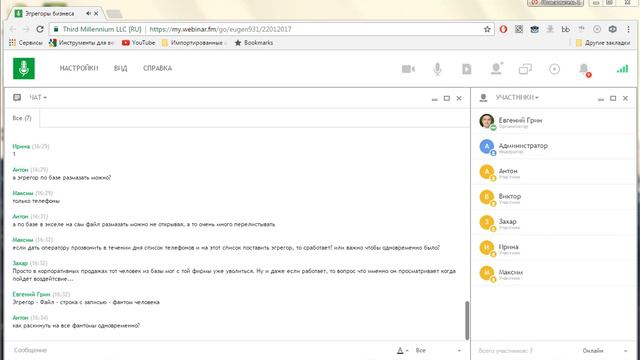
Task: Open the recipient Все dropdown
Action: (x=438, y=350)
